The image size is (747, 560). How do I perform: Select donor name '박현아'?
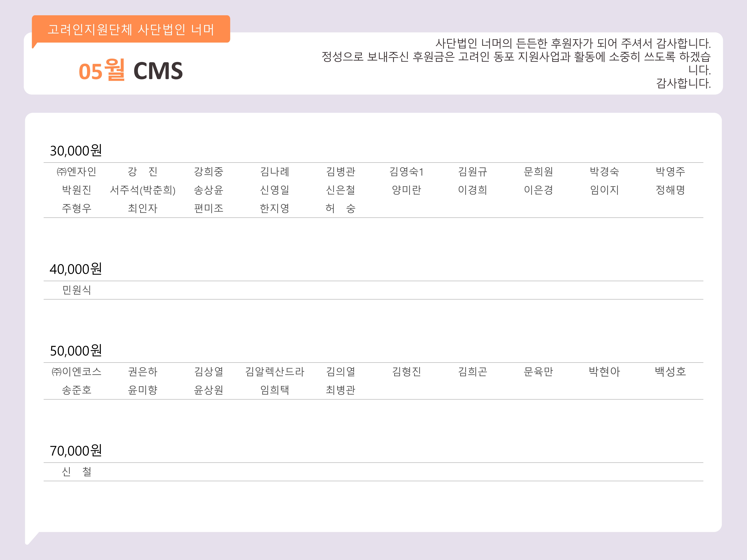pos(604,372)
